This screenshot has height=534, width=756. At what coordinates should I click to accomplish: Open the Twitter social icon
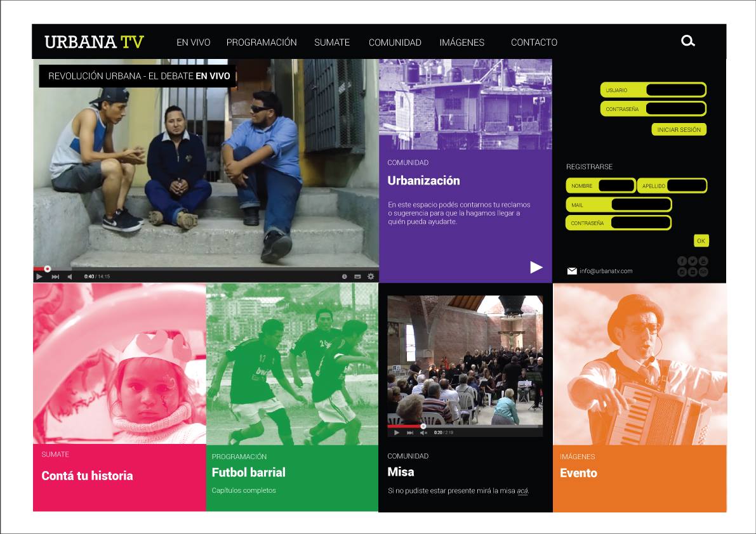(x=693, y=261)
